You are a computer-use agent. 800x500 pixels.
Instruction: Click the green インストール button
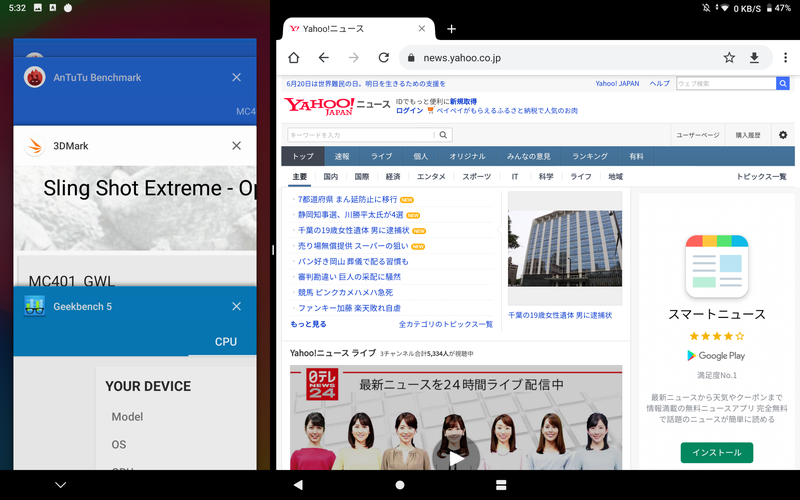[716, 453]
